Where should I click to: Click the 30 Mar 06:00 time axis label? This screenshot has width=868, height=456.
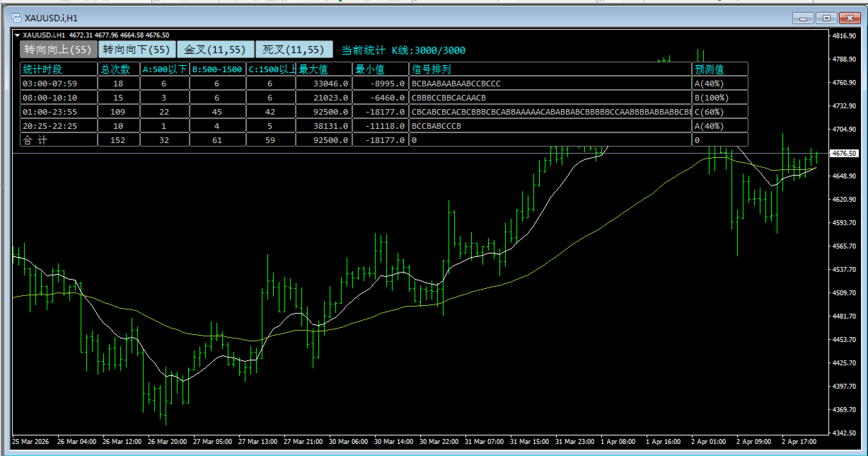[x=347, y=441]
